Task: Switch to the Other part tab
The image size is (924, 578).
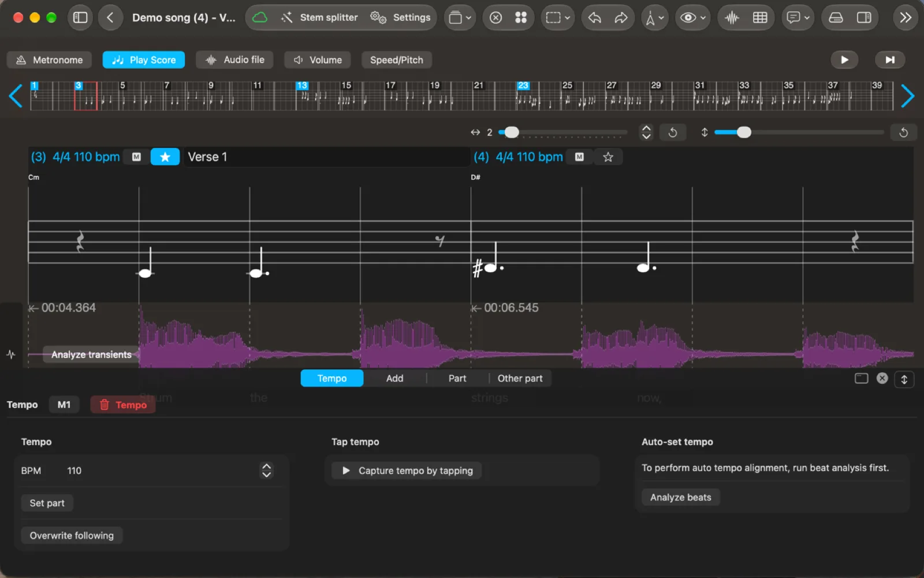Action: pyautogui.click(x=520, y=379)
